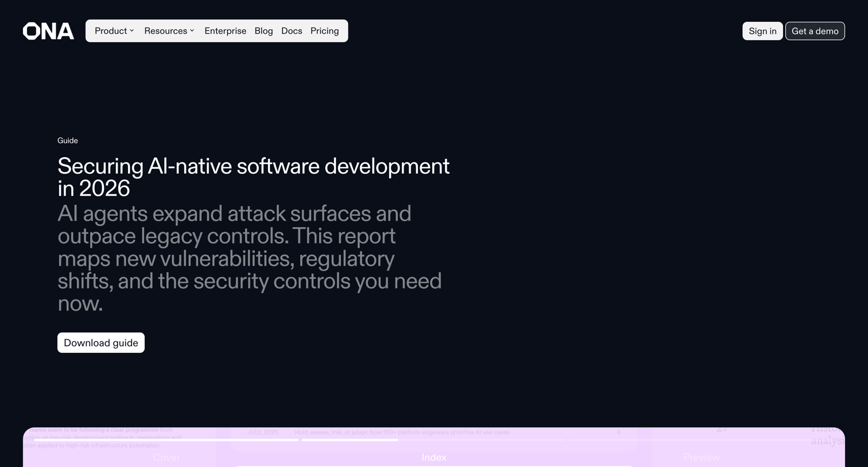
Task: View the Pricing page
Action: (324, 31)
